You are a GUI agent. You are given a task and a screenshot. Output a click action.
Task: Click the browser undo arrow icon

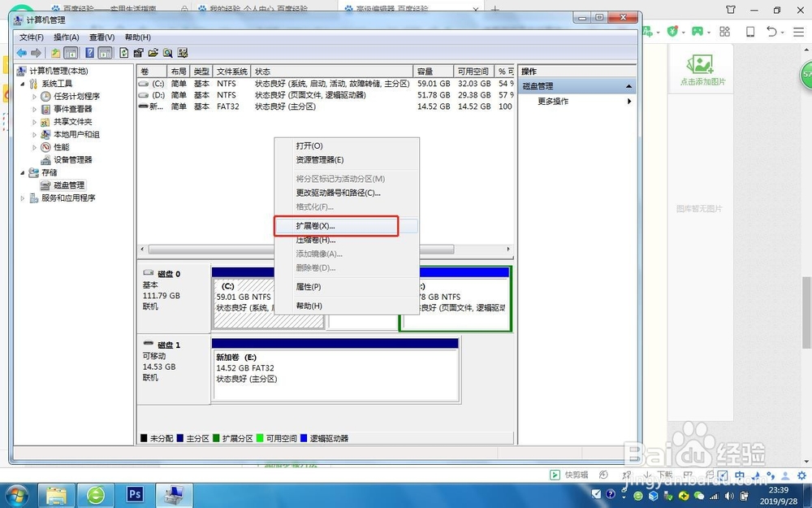click(x=771, y=32)
